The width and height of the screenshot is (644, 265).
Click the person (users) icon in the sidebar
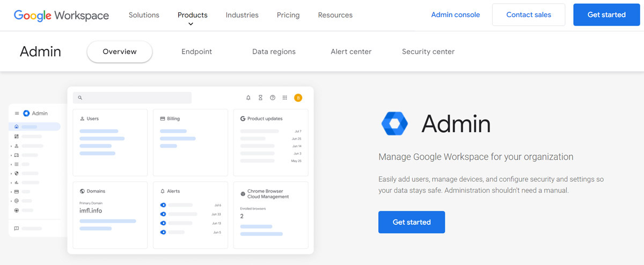coord(17,146)
